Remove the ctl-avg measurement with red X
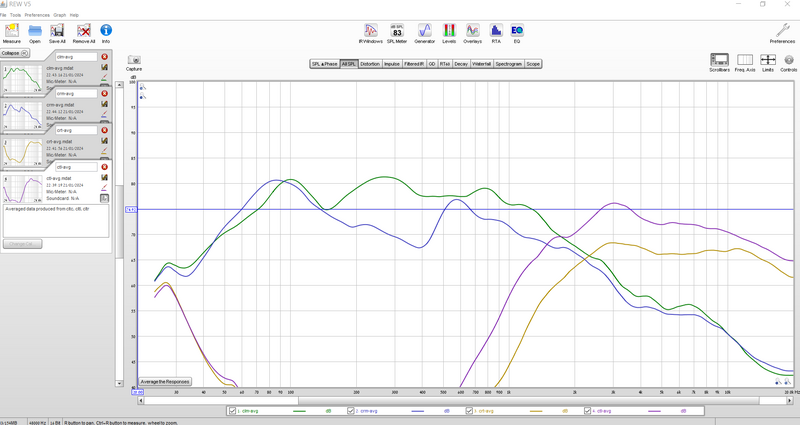The height and width of the screenshot is (425, 800). 105,167
